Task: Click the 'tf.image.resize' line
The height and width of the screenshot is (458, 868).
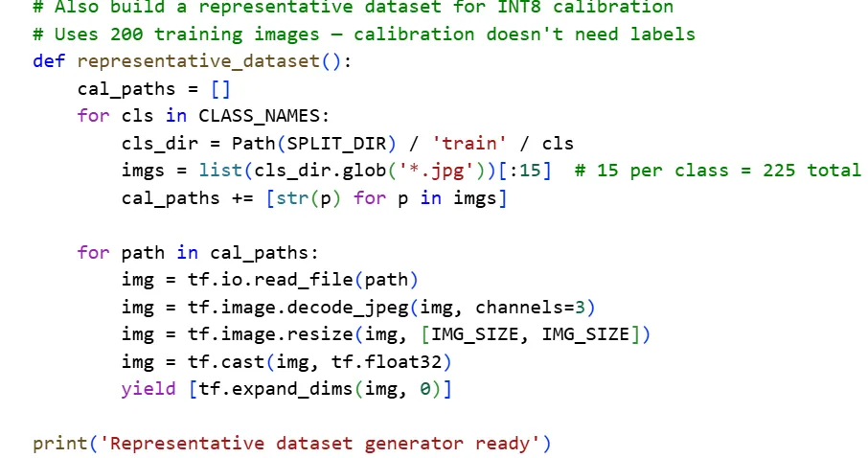Action: tap(386, 334)
